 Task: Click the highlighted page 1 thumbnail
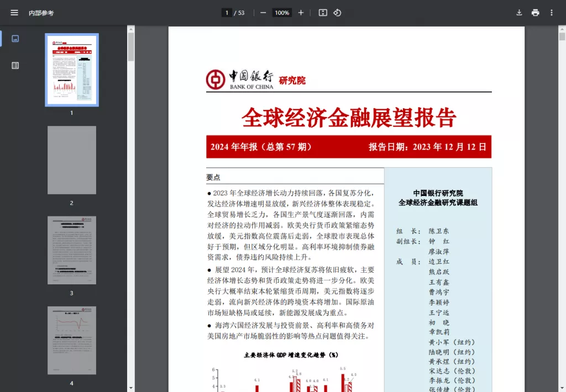[x=71, y=70]
